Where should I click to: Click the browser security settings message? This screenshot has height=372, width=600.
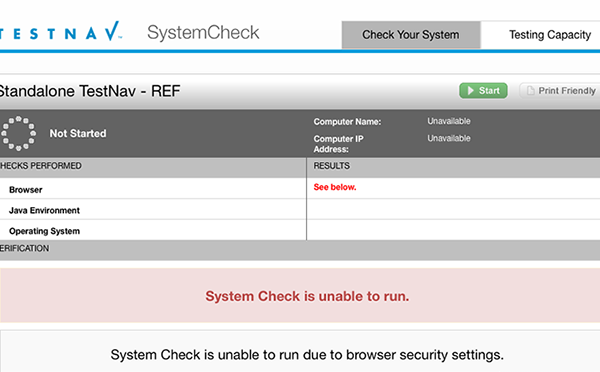click(x=307, y=355)
